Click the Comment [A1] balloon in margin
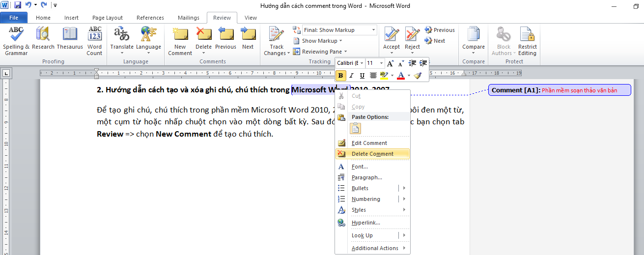 point(560,90)
